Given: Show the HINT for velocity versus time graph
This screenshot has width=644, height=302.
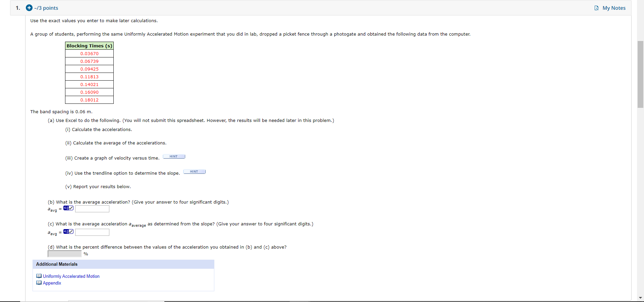Looking at the screenshot, I should 174,157.
